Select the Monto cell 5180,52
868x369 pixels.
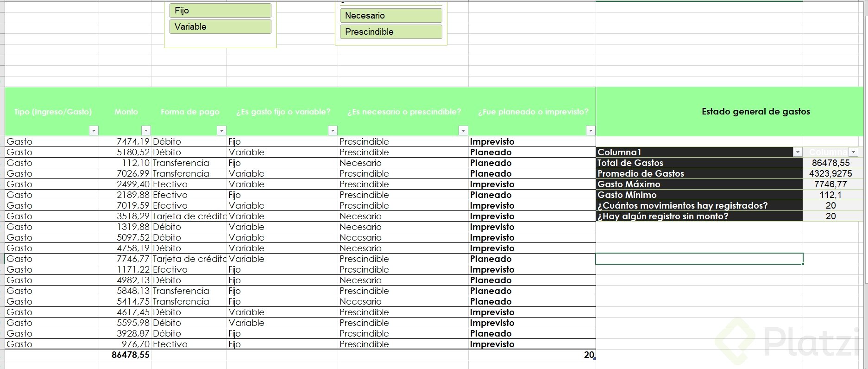click(x=125, y=152)
